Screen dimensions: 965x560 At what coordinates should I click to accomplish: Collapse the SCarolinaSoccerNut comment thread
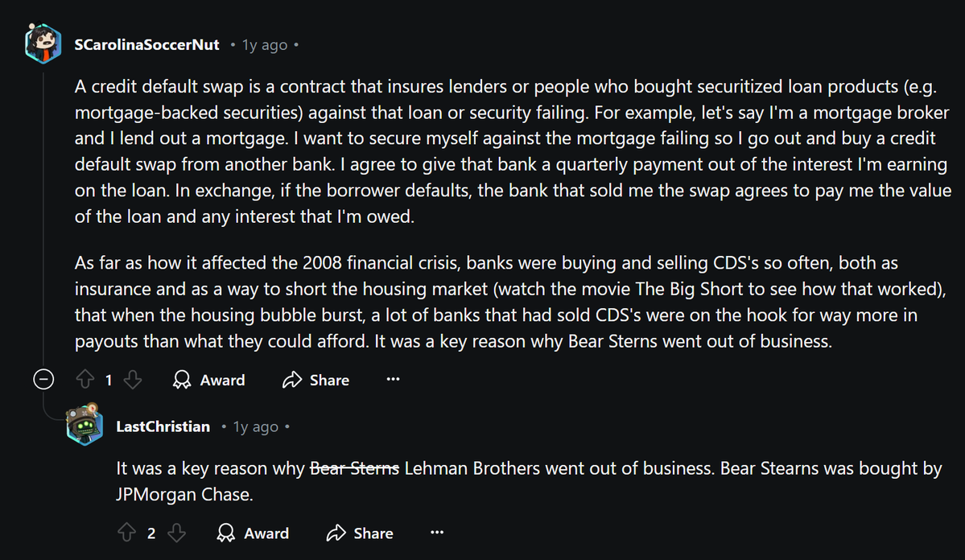[x=43, y=380]
